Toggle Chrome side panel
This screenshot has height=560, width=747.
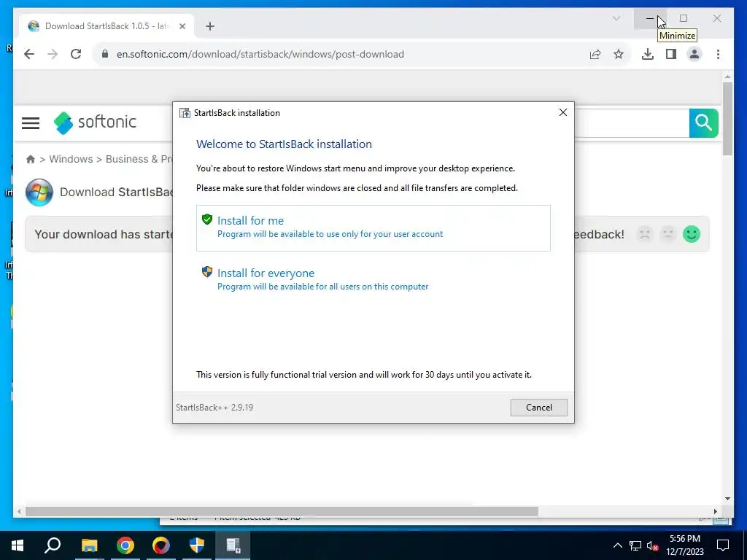point(671,54)
